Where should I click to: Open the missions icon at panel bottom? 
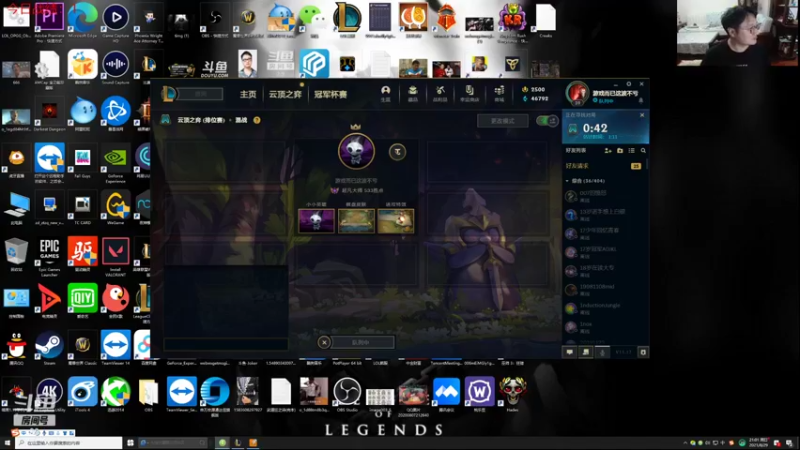pyautogui.click(x=586, y=352)
